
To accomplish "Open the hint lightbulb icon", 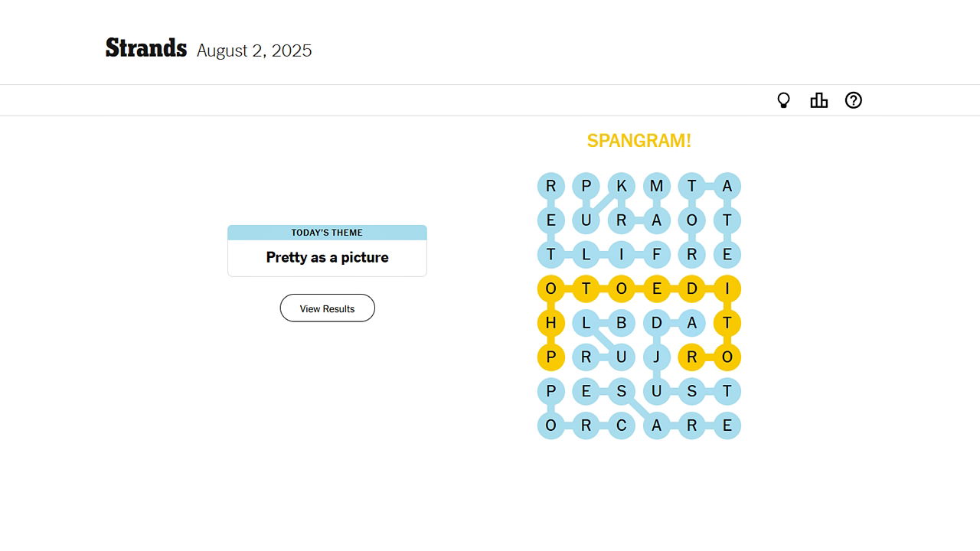I will [783, 99].
